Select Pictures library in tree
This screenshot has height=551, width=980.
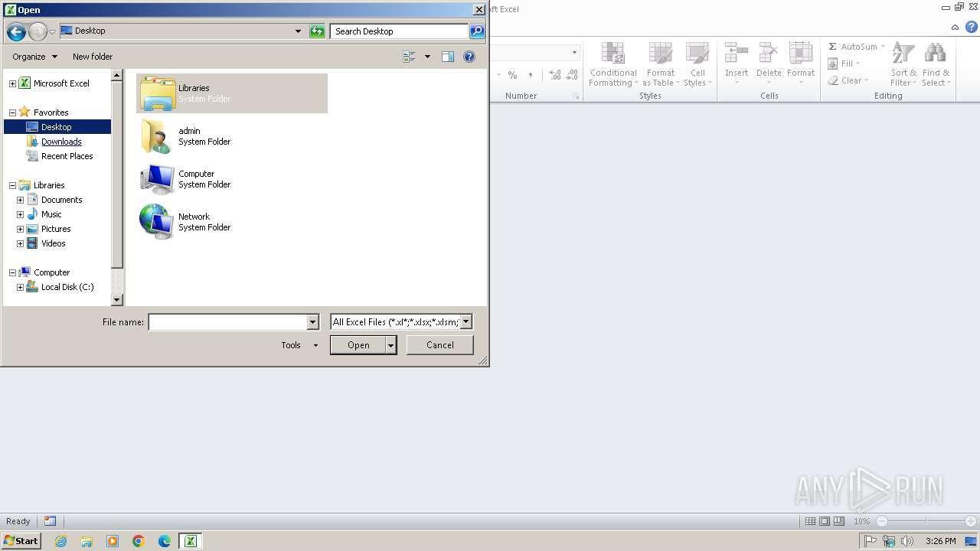pyautogui.click(x=56, y=229)
